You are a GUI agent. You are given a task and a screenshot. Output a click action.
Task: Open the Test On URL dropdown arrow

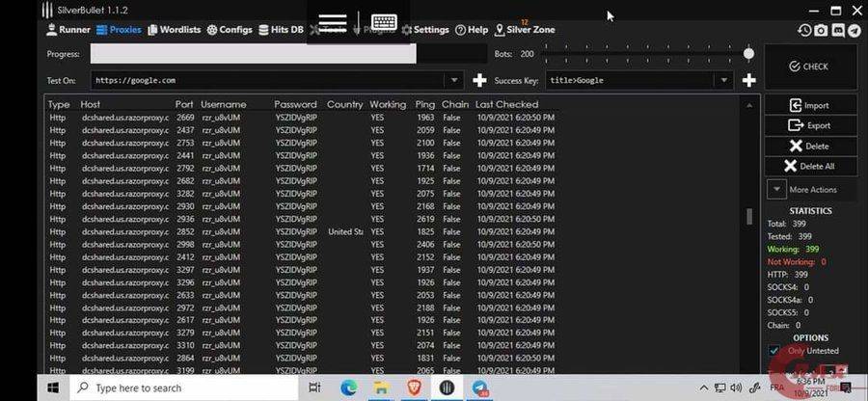point(454,80)
